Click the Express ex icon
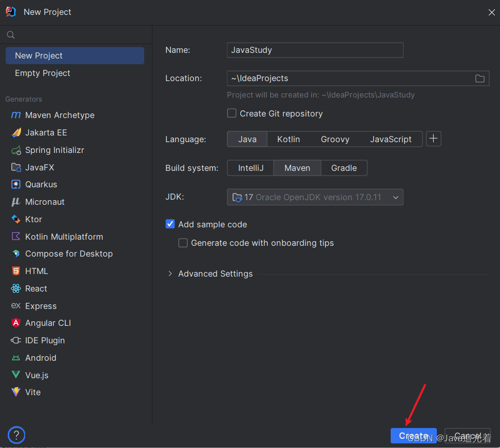The height and width of the screenshot is (448, 500). click(x=16, y=306)
